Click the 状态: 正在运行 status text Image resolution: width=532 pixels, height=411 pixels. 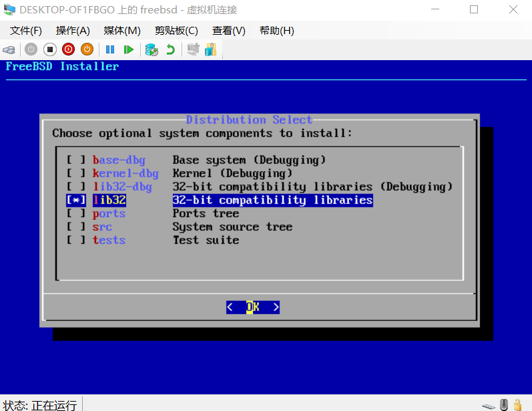[39, 405]
